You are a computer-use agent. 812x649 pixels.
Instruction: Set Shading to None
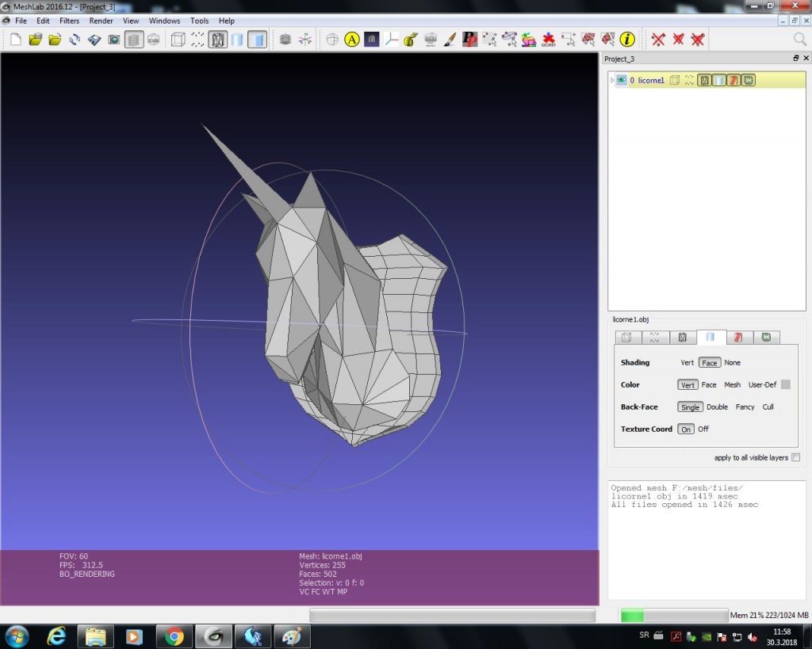click(x=732, y=362)
